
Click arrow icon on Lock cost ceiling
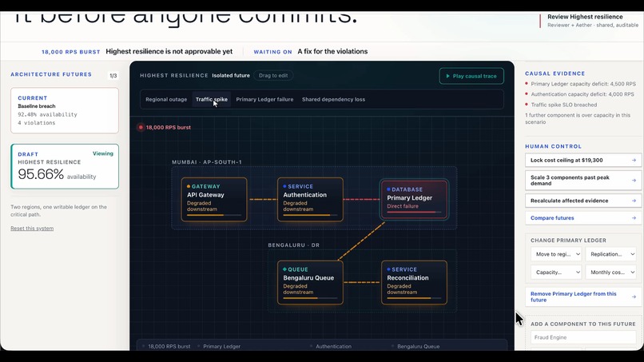coord(634,161)
